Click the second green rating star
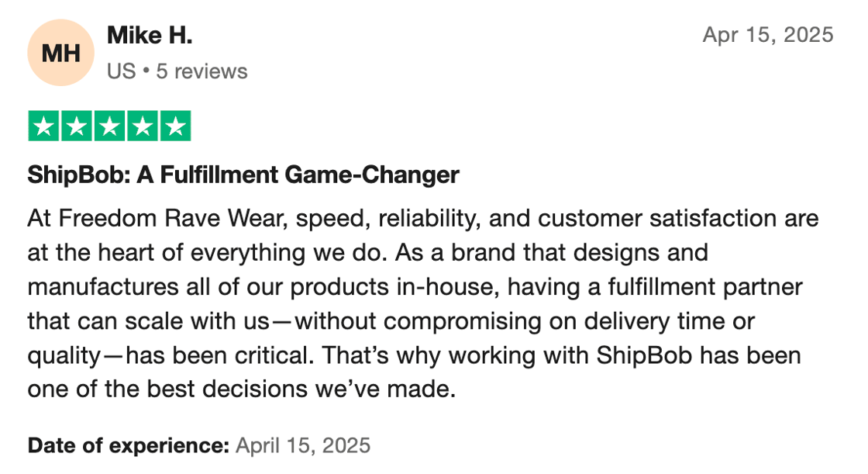 tap(77, 126)
